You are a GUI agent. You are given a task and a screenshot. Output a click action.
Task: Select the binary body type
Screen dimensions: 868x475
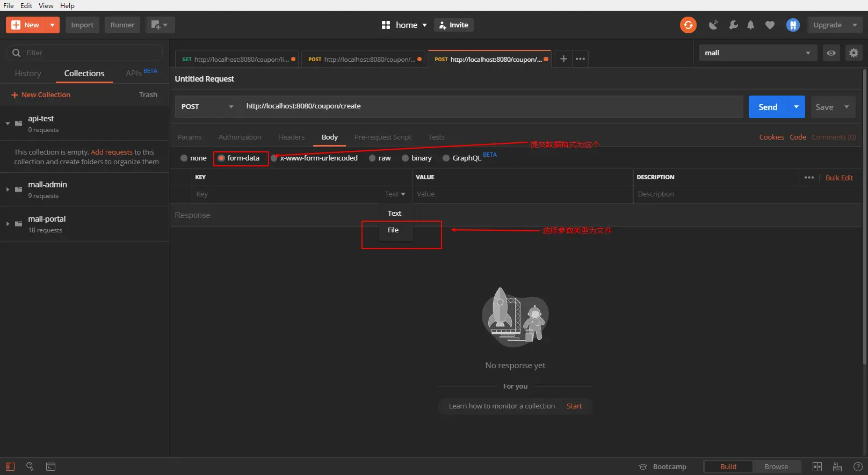pos(405,158)
